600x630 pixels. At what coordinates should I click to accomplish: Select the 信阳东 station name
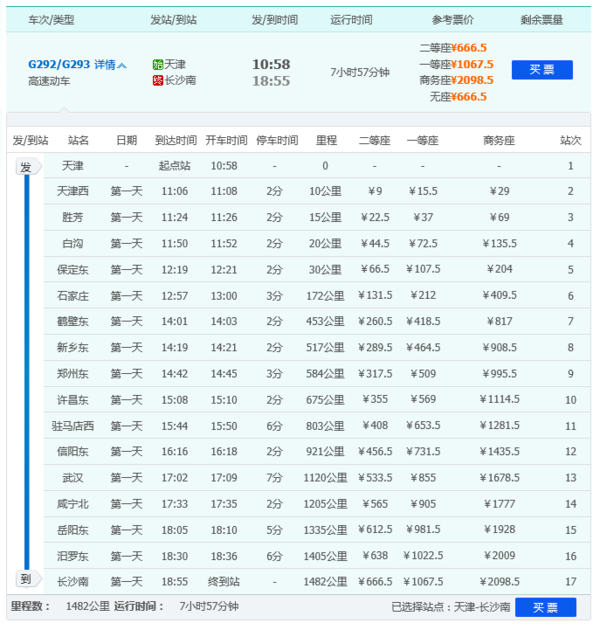coord(73,452)
